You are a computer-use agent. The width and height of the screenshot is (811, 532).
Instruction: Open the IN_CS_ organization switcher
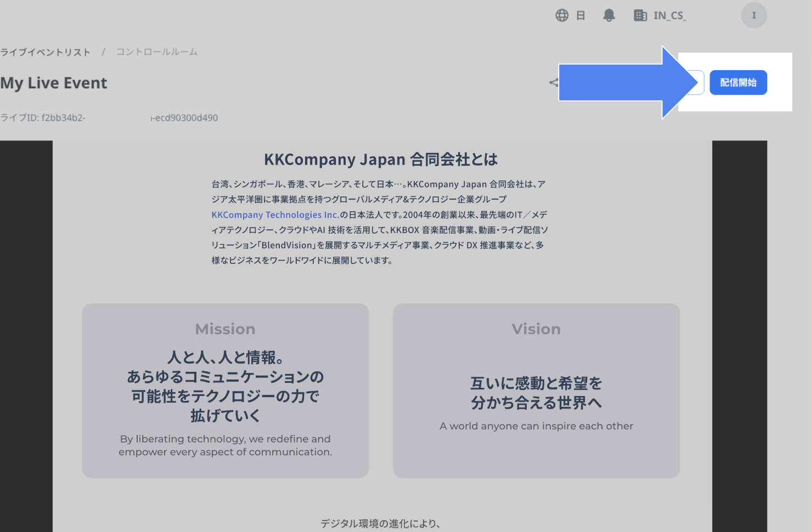pyautogui.click(x=660, y=15)
